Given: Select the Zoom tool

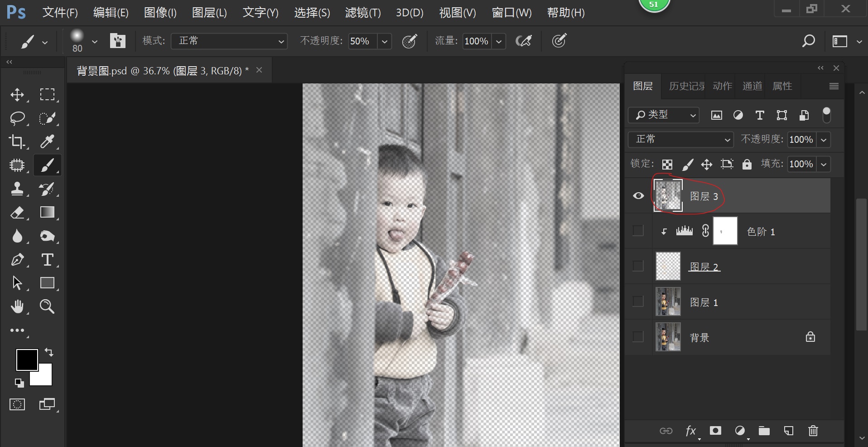Looking at the screenshot, I should point(47,307).
